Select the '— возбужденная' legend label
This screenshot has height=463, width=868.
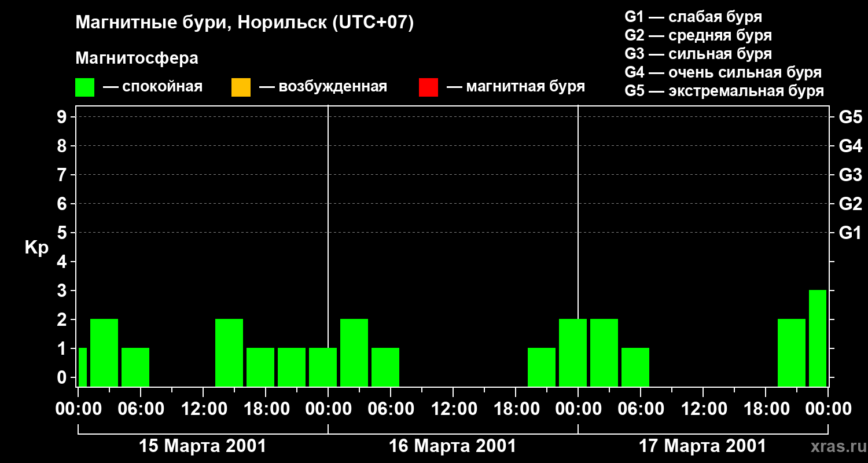[323, 87]
